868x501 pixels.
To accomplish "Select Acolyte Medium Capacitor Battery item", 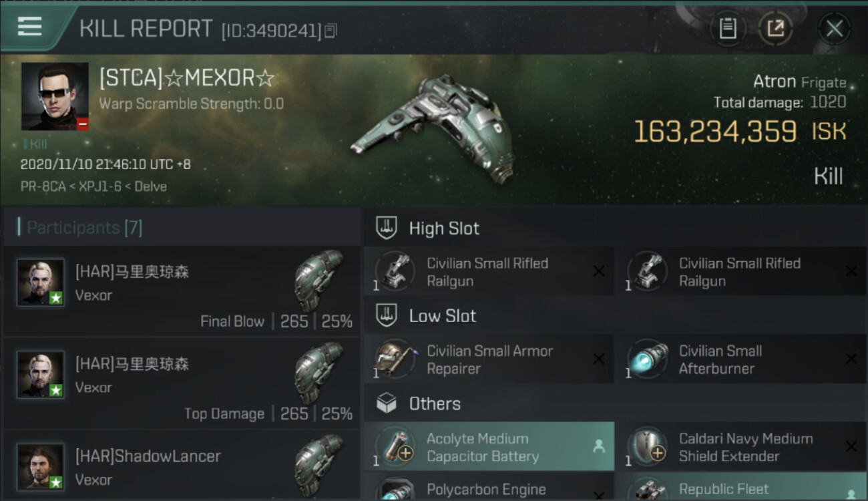I will (489, 447).
